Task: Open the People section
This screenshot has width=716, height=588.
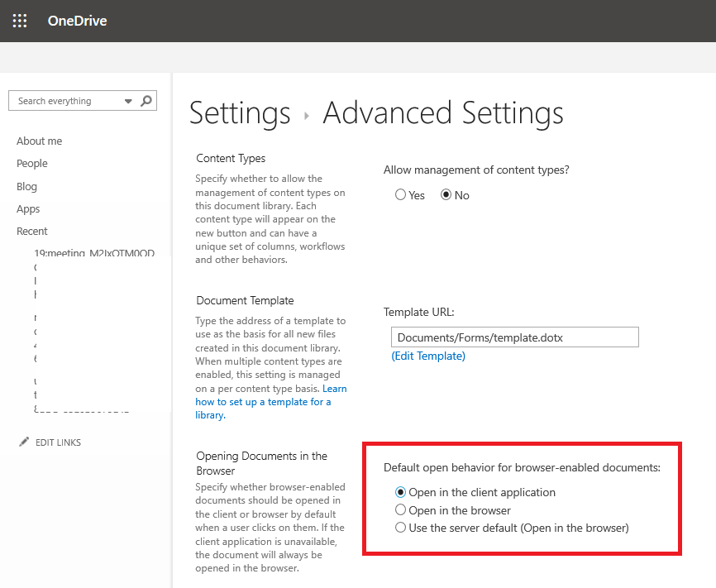Action: coord(31,163)
